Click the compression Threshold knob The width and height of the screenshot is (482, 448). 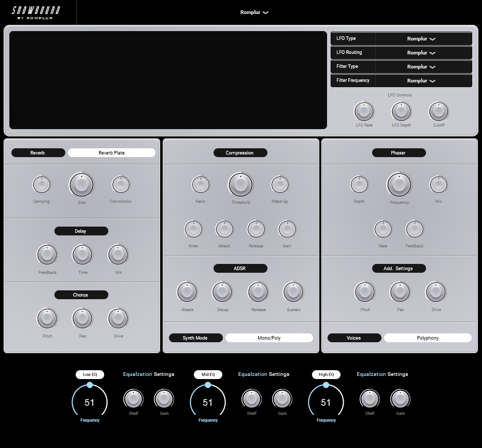[240, 185]
